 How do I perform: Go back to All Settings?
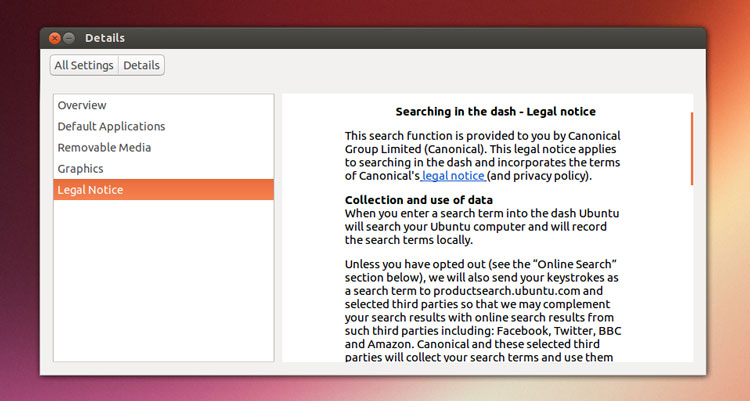tap(84, 65)
